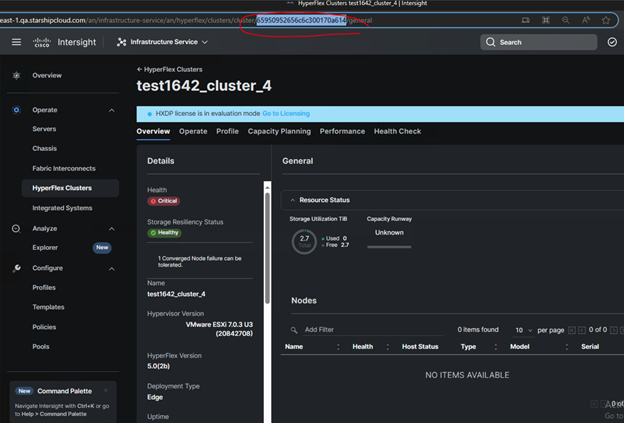Screen dimensions: 624x423
Task: Click the search magnifier icon
Action: click(x=490, y=42)
